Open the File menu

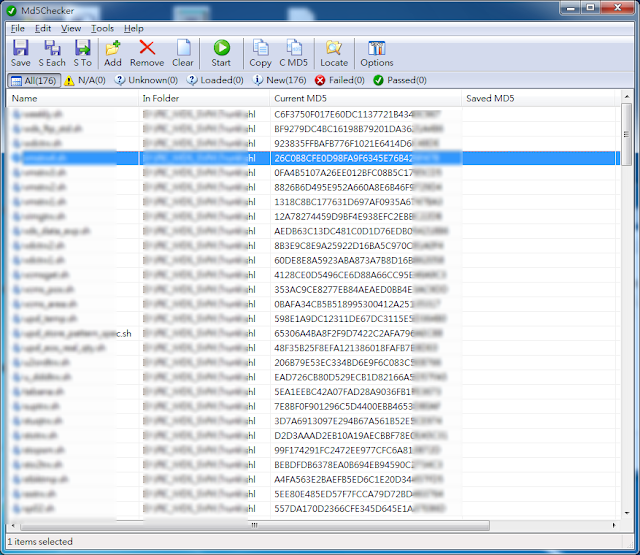tap(18, 29)
